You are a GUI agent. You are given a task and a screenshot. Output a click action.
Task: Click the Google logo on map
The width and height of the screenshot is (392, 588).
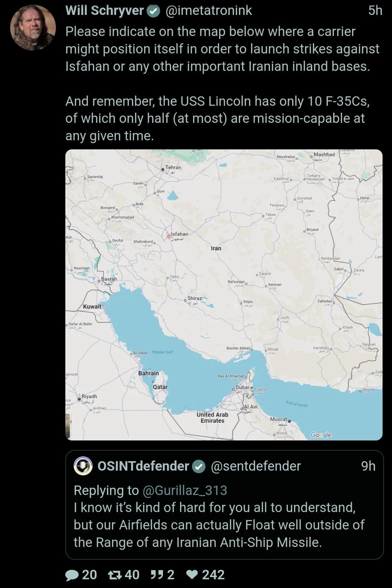coord(320,435)
